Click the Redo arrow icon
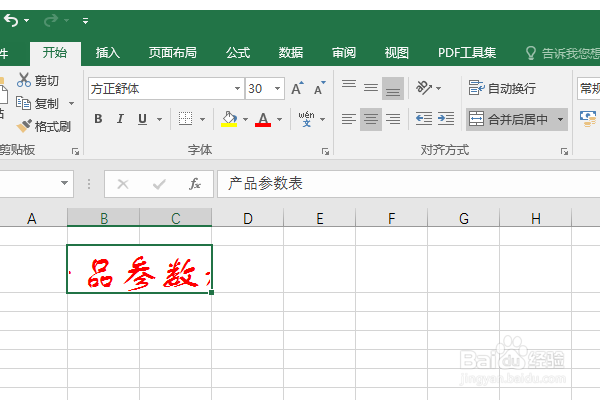 pos(51,20)
